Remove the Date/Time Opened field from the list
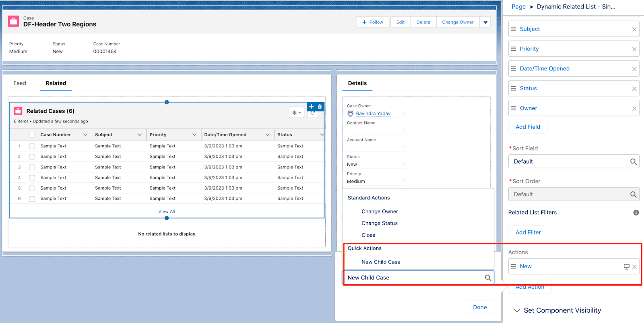 tap(634, 69)
